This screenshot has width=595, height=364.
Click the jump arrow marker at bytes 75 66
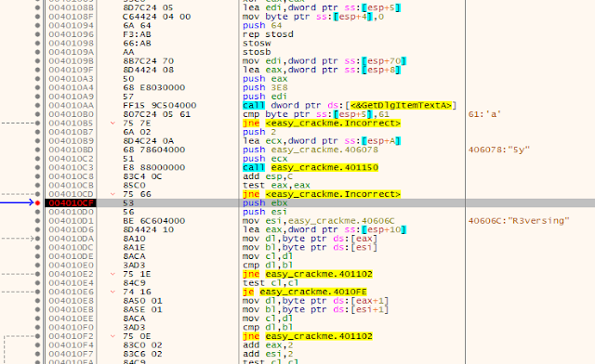(112, 194)
